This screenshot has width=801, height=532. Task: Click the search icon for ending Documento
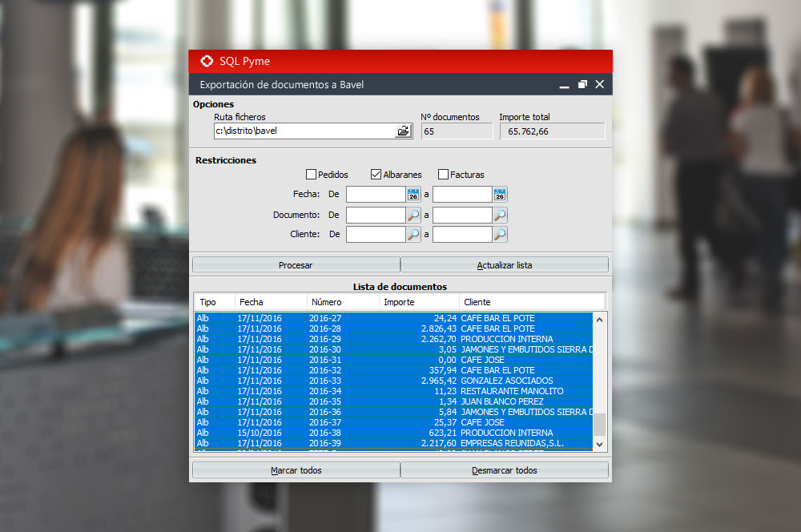(x=500, y=216)
